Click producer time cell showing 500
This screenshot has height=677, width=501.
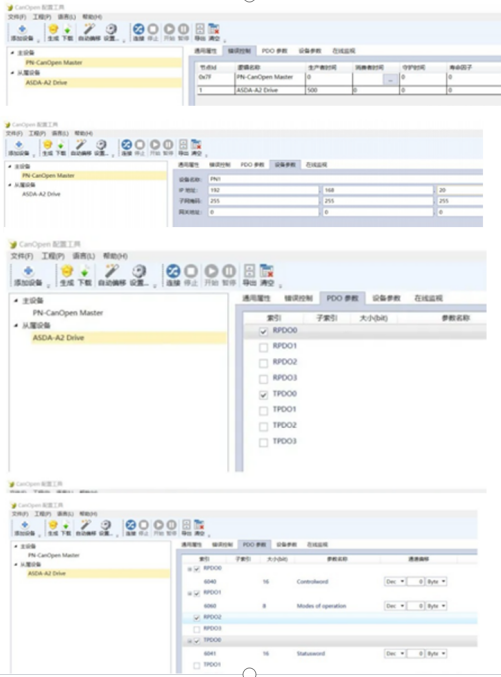coord(329,90)
